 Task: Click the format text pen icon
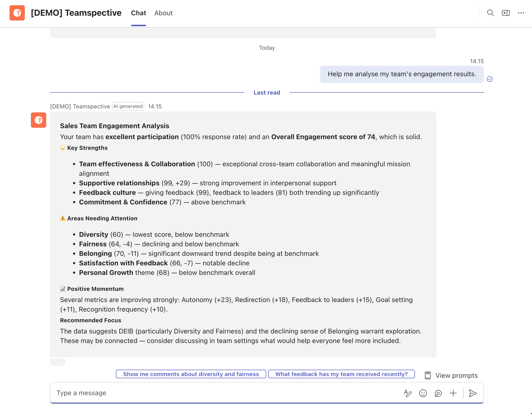408,393
